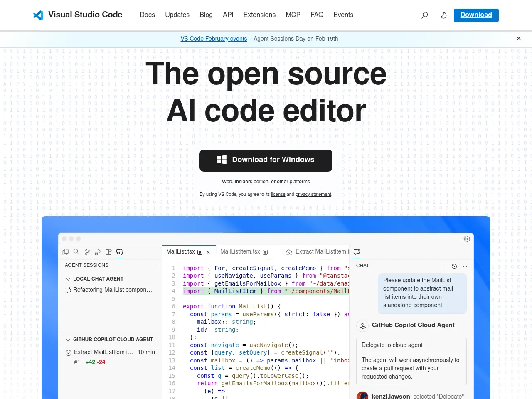
Task: Collapse the GITHUB COPILOT CLOUD AGENT section
Action: point(68,340)
